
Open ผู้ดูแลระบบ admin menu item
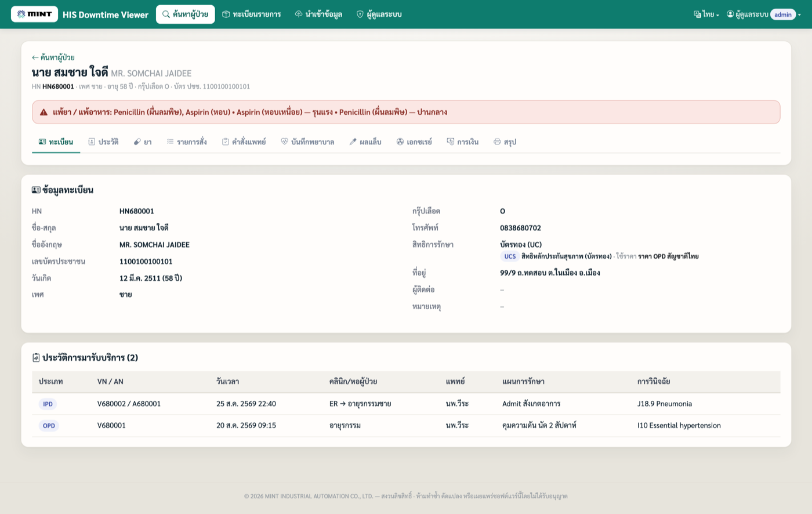pyautogui.click(x=379, y=14)
